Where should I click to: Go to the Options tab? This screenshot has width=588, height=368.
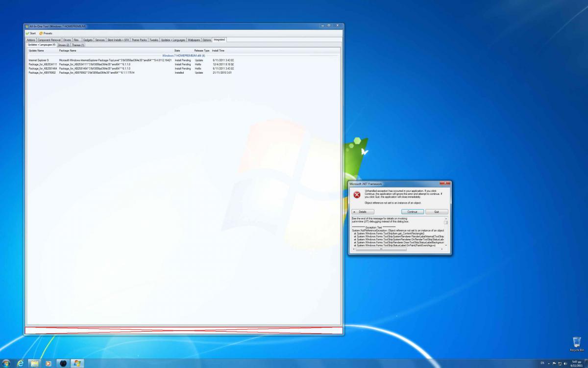click(207, 40)
